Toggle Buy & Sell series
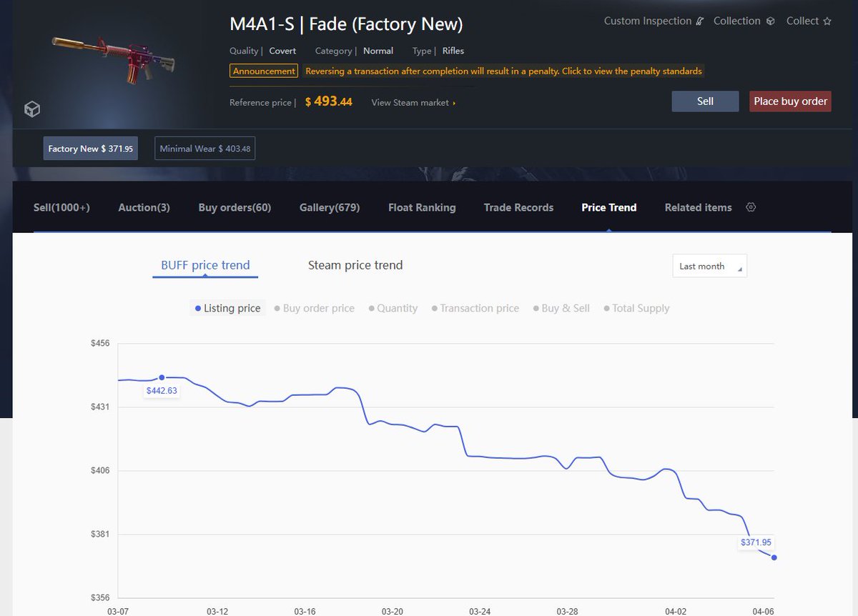Viewport: 858px width, 616px height. coord(561,308)
